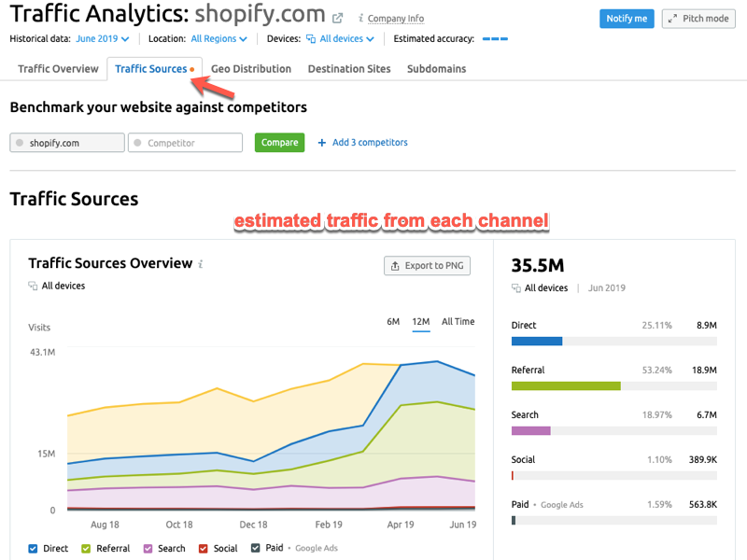The width and height of the screenshot is (747, 560).
Task: Expand the Location All Regions dropdown
Action: click(218, 39)
